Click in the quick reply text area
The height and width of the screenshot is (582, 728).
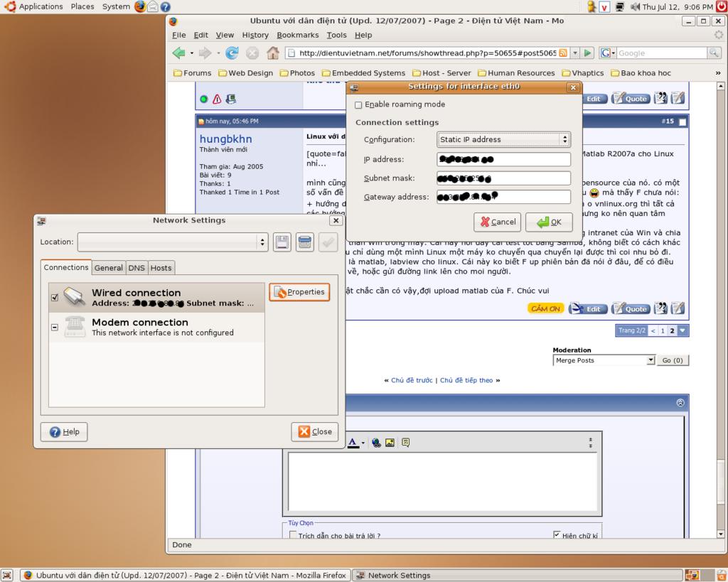tap(443, 482)
